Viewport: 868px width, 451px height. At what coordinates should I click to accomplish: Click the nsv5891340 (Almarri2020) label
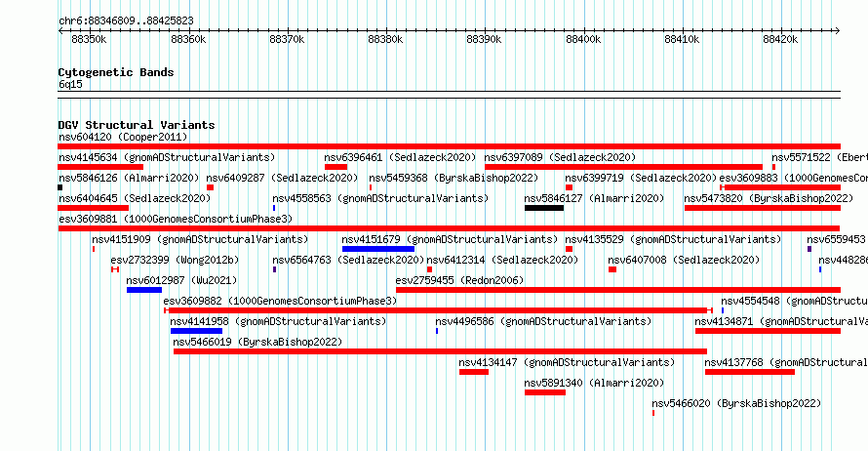pyautogui.click(x=595, y=383)
